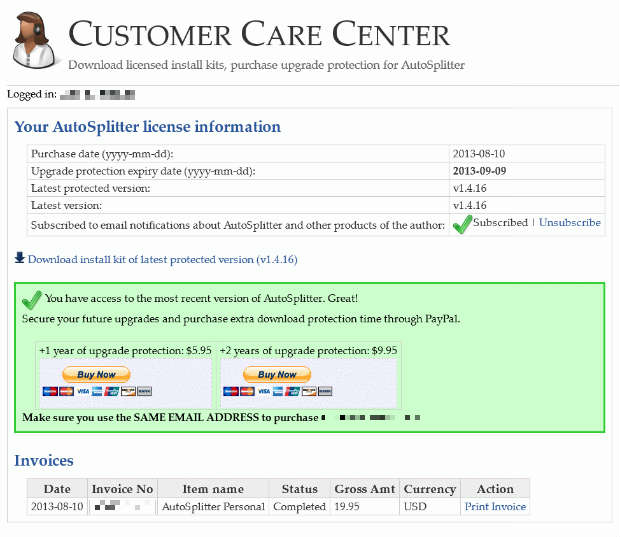Click the Visa card icon under +2 years option
The height and width of the screenshot is (537, 620).
coord(264,391)
